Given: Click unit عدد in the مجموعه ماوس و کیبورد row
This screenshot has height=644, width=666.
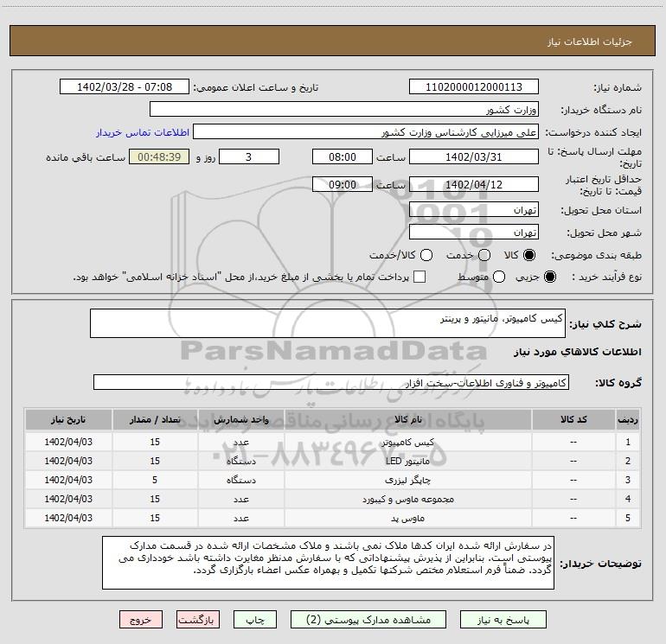Looking at the screenshot, I should [240, 500].
